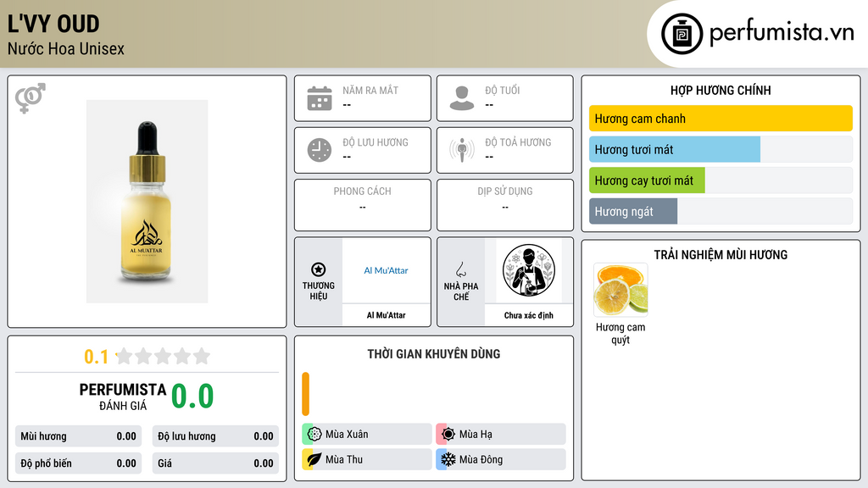This screenshot has width=868, height=488.
Task: Click the Thời gian khuyên dùng heading
Action: [434, 354]
